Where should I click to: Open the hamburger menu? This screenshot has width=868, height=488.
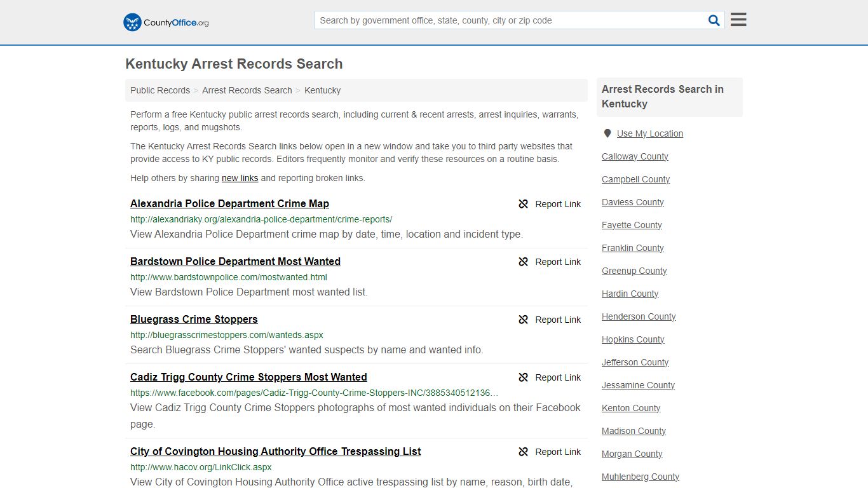[738, 20]
